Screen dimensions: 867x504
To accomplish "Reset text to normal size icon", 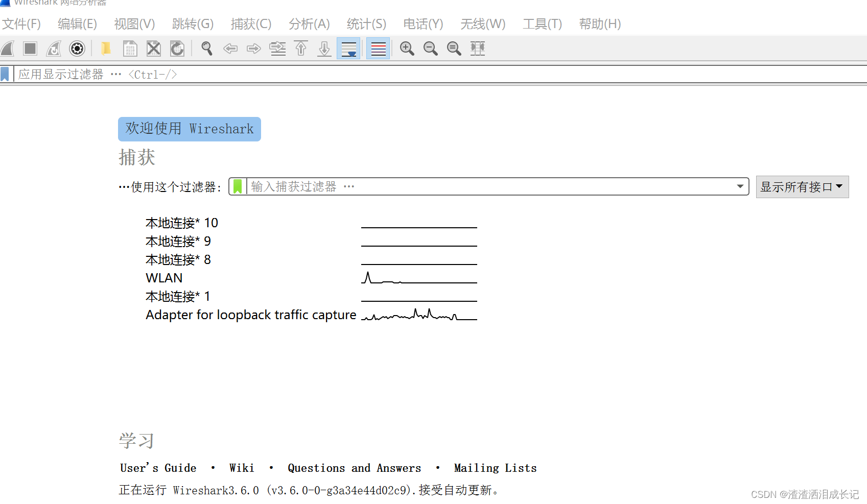I will [x=454, y=49].
